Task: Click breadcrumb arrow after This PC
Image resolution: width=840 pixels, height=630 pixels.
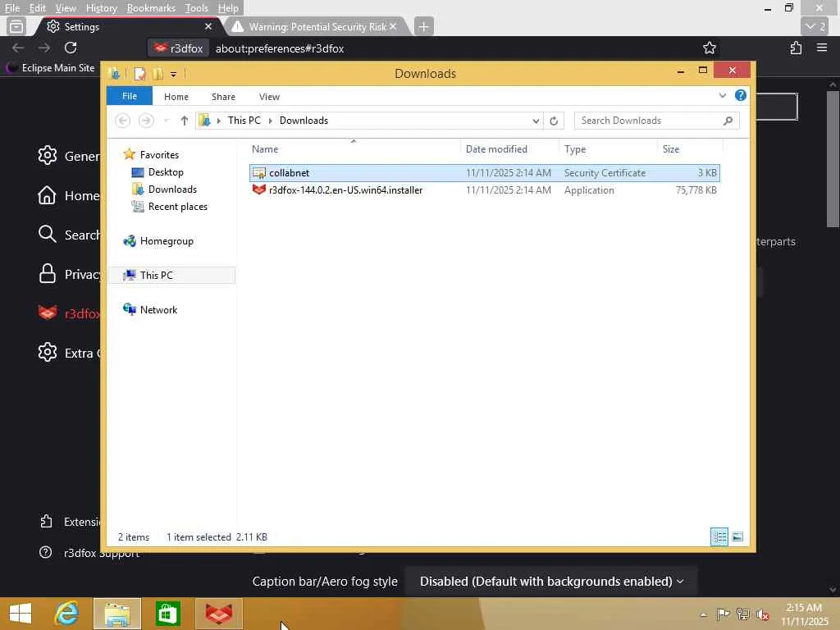Action: click(x=270, y=121)
